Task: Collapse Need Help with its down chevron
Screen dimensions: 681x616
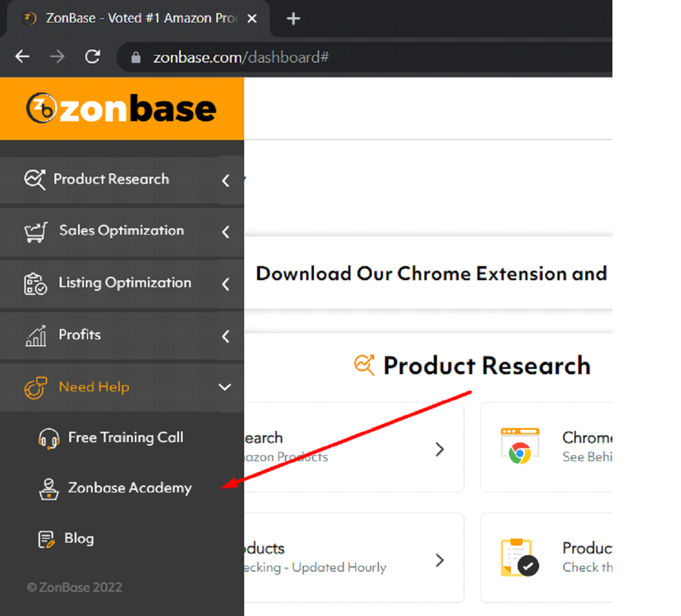Action: click(x=225, y=387)
